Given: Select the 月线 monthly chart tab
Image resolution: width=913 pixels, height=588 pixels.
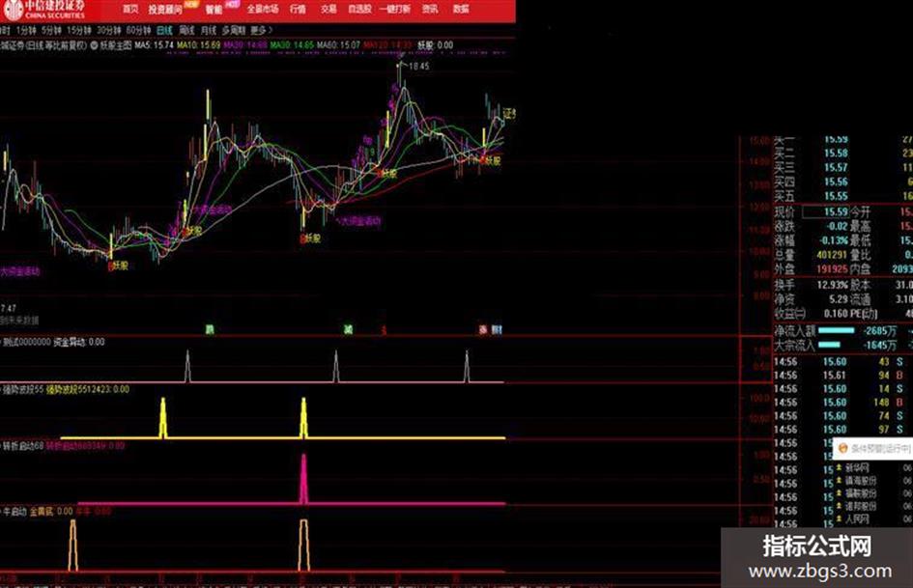Looking at the screenshot, I should point(208,30).
